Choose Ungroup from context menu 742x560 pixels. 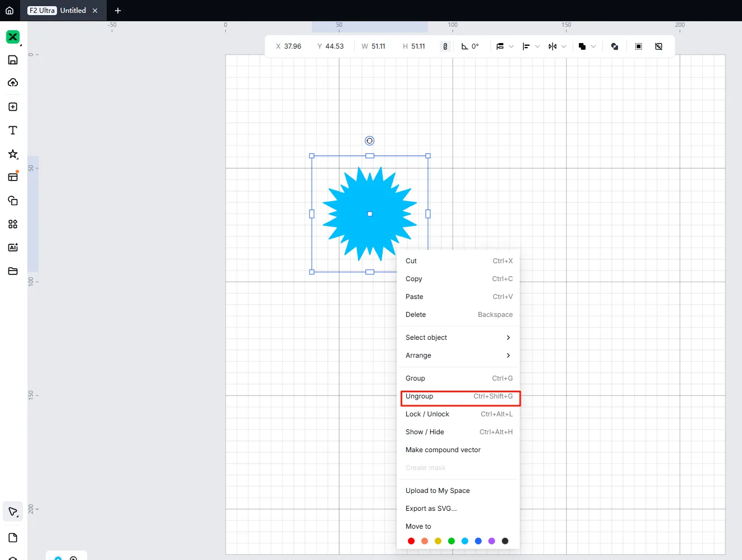(x=459, y=396)
